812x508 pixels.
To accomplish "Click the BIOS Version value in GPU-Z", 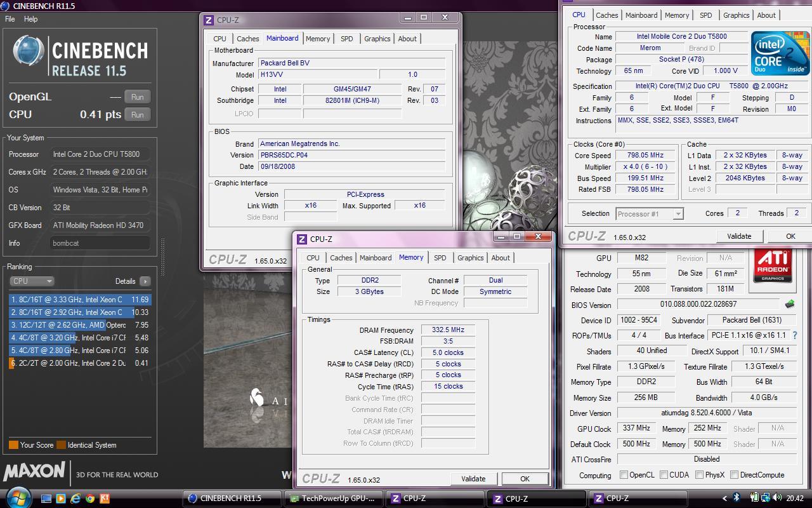I will pos(698,305).
